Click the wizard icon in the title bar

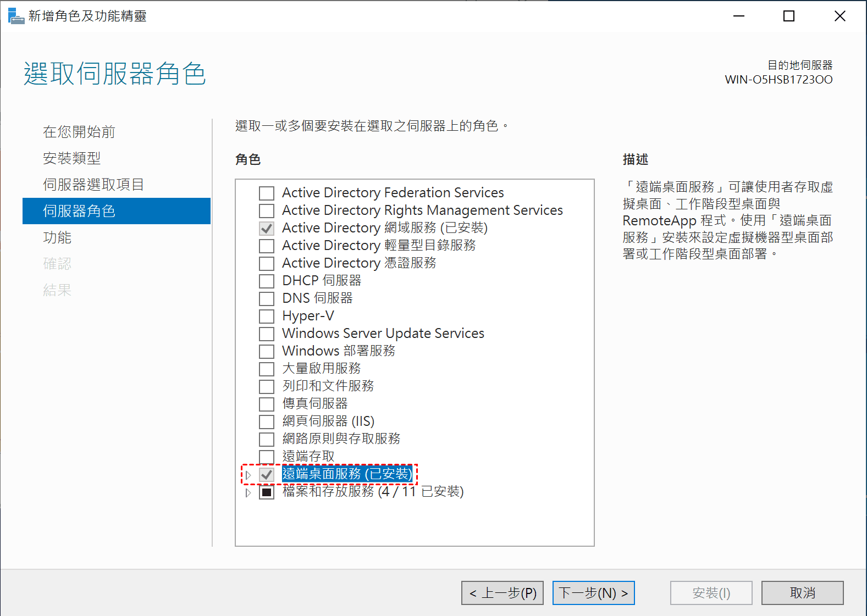[16, 16]
